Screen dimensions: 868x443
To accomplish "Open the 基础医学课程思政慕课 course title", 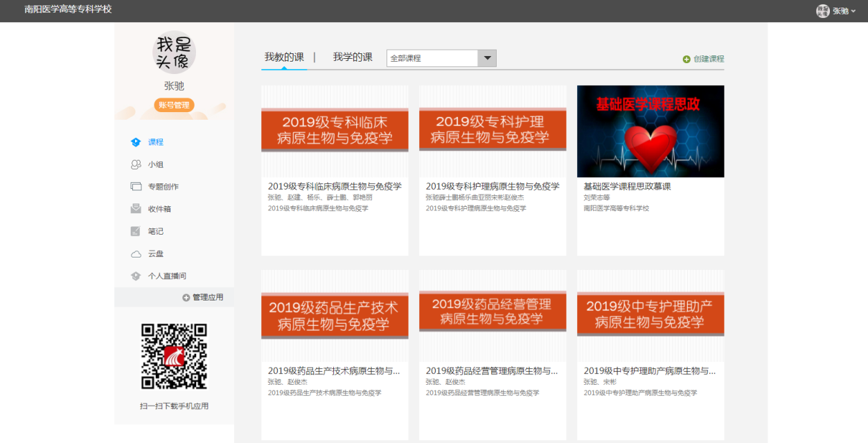I will (x=628, y=186).
